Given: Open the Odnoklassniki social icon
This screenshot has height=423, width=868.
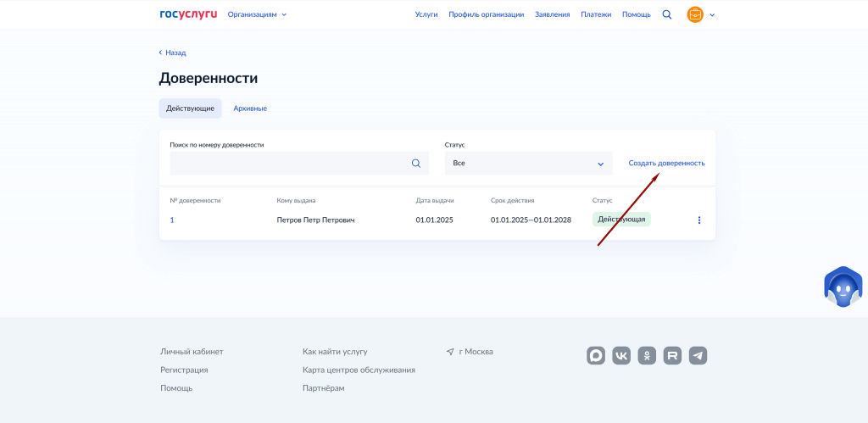Looking at the screenshot, I should [647, 355].
